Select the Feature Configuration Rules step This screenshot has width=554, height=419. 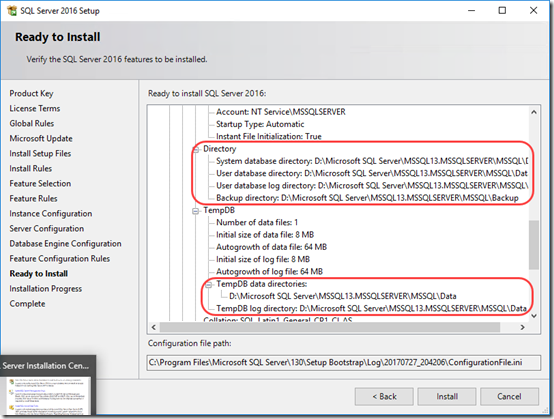tap(60, 259)
